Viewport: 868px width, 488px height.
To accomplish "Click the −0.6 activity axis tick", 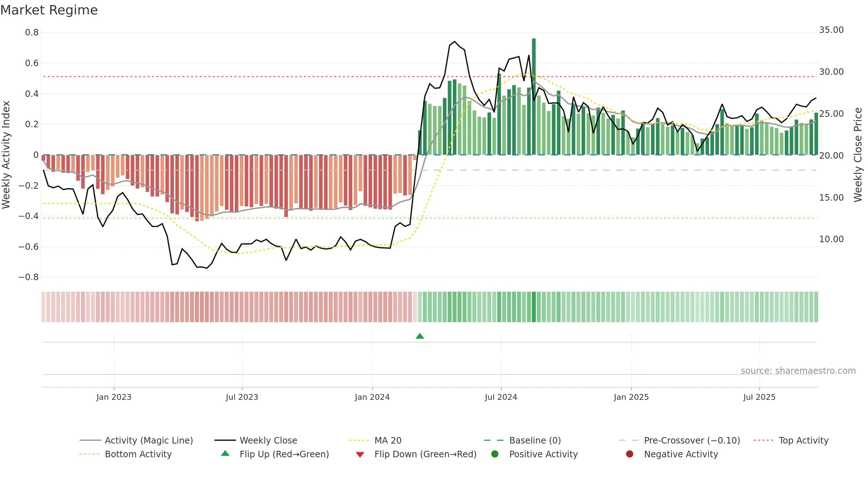I will pos(29,247).
